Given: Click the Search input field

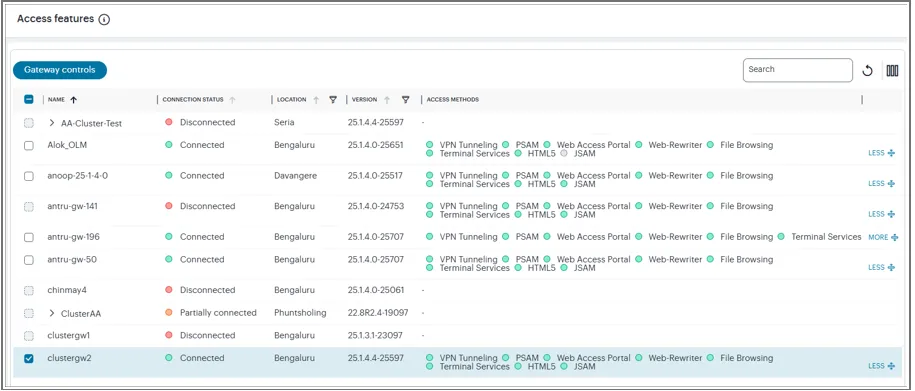Looking at the screenshot, I should coord(797,70).
